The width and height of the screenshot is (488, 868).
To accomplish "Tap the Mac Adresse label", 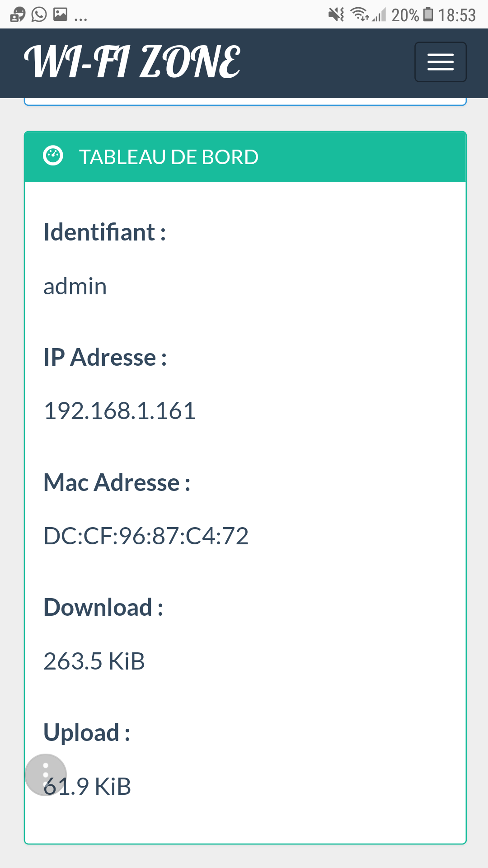I will (x=117, y=482).
